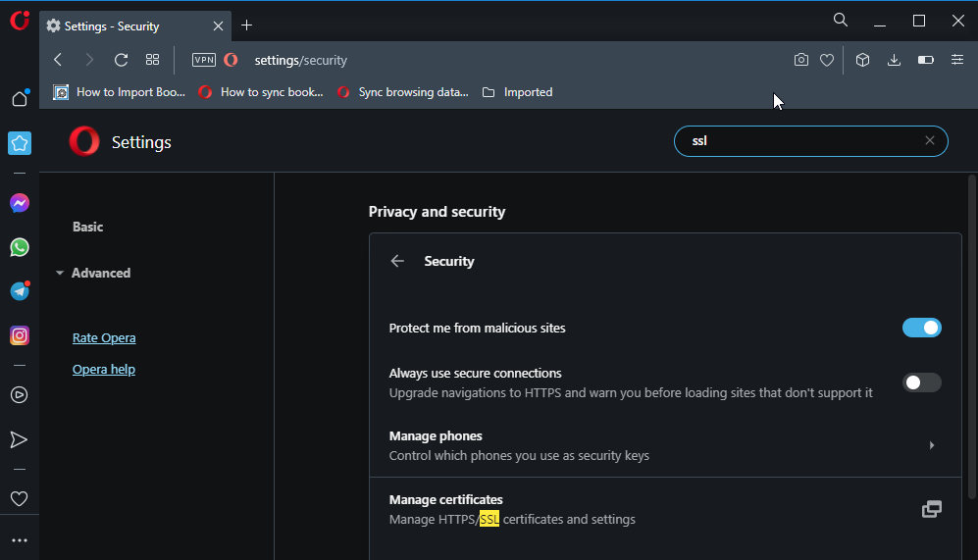Click the Privacy and security heading
Screen dimensions: 978x560
[x=437, y=212]
